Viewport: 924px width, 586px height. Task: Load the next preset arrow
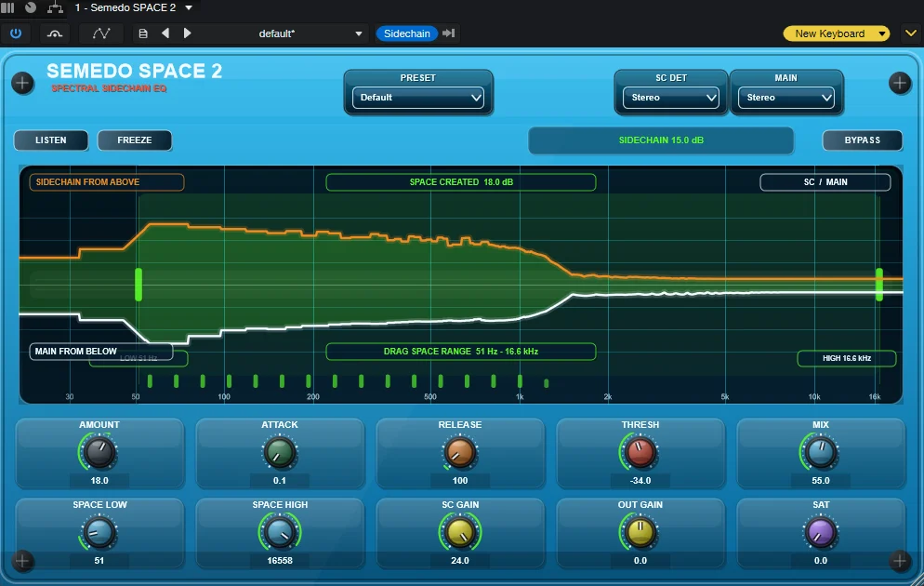187,33
